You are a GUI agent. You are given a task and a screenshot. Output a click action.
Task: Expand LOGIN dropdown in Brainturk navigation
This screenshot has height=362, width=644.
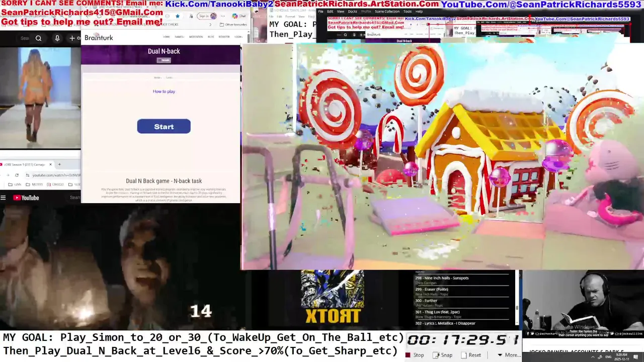(238, 37)
